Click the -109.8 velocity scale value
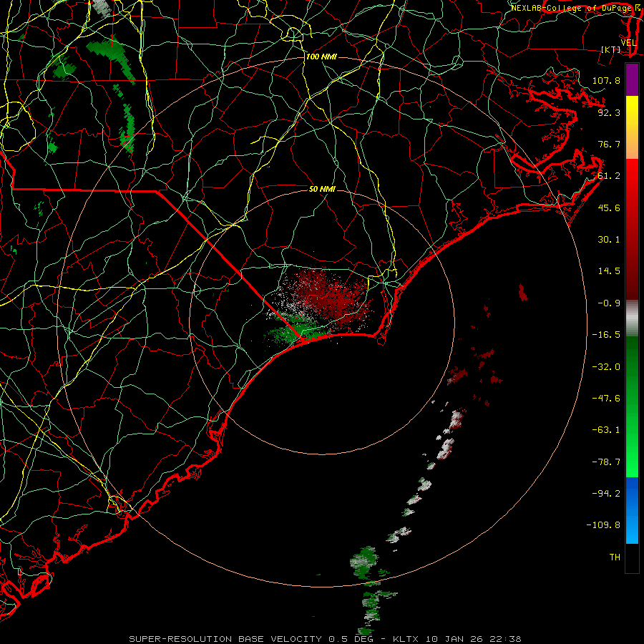The width and height of the screenshot is (644, 644). pyautogui.click(x=603, y=525)
